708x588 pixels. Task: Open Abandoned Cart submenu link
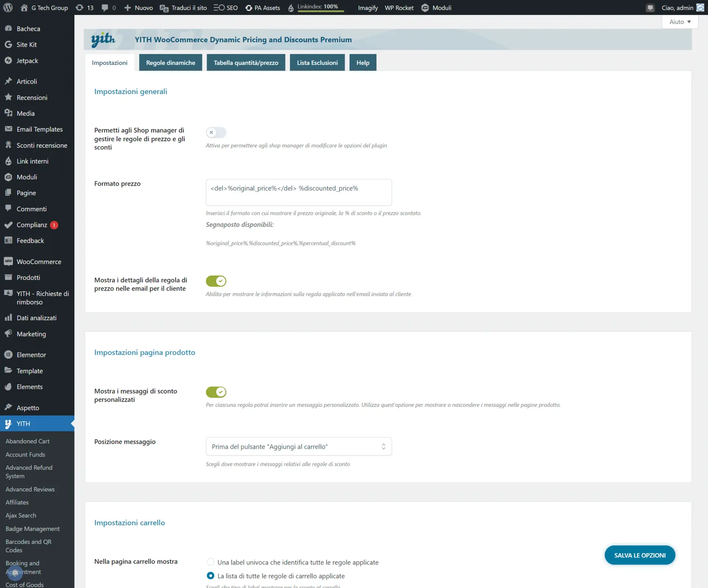pos(27,441)
